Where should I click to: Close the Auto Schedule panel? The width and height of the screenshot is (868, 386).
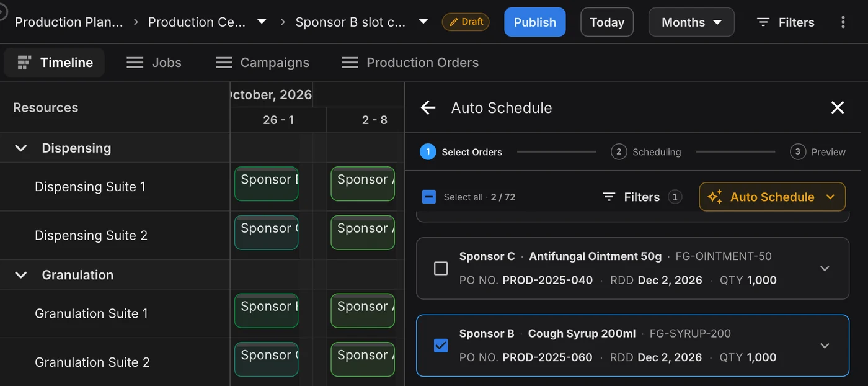838,107
